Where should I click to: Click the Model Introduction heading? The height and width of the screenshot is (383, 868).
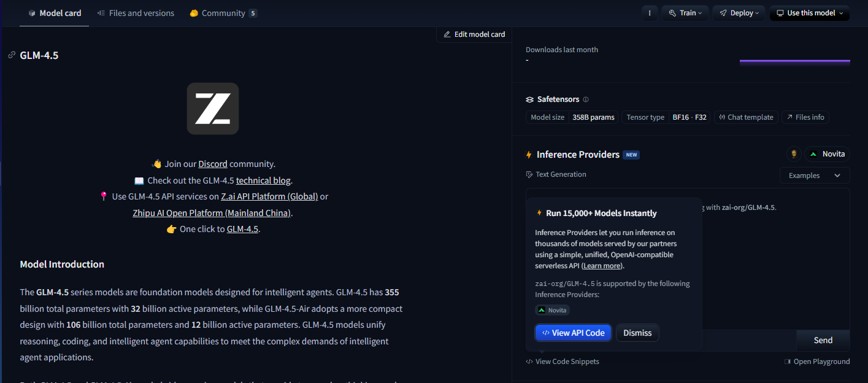(62, 265)
